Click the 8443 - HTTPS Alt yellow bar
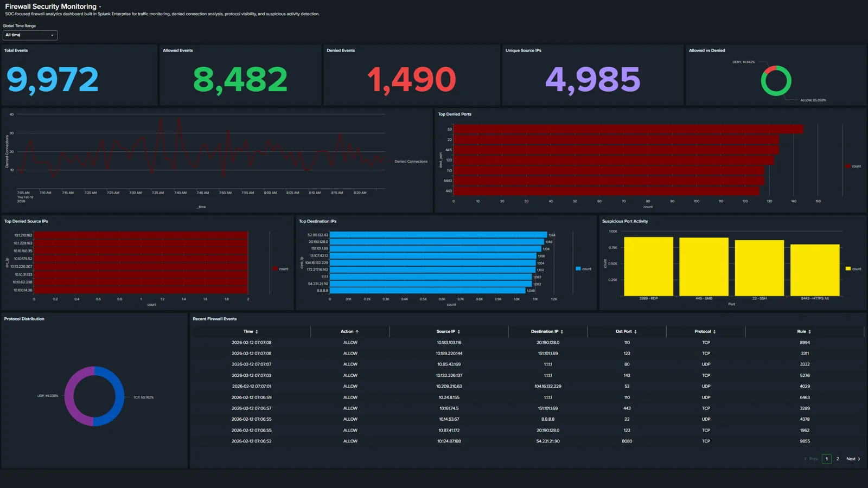 815,270
